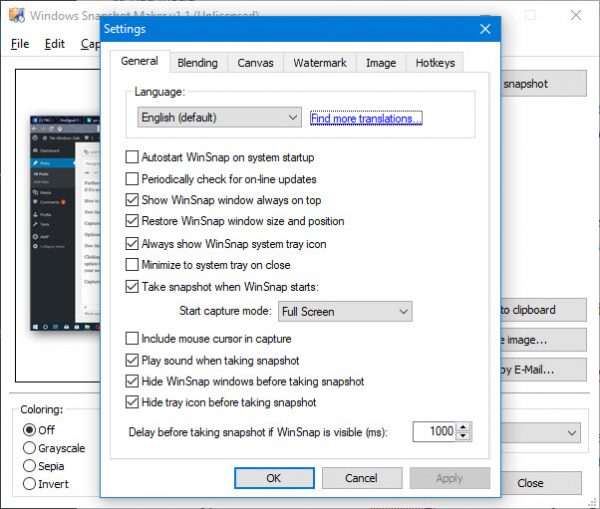Close the main Windows Snapshot Maker window
Viewport: 600px width, 509px height.
coord(576,15)
